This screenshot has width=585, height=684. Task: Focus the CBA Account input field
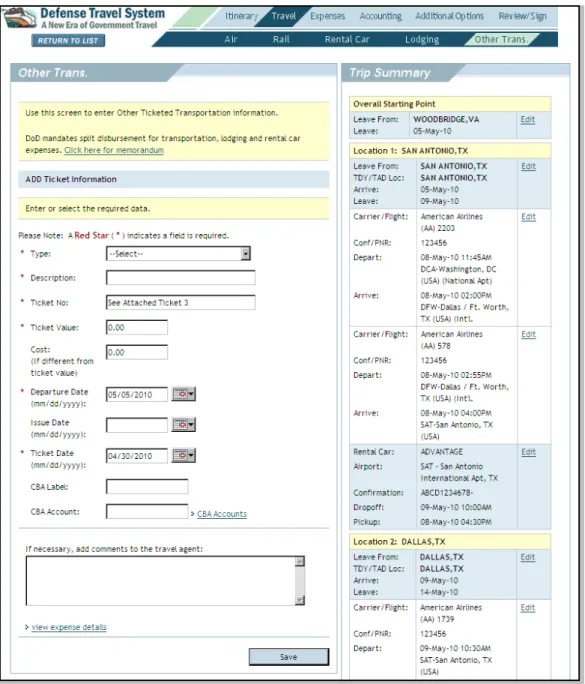click(x=147, y=511)
